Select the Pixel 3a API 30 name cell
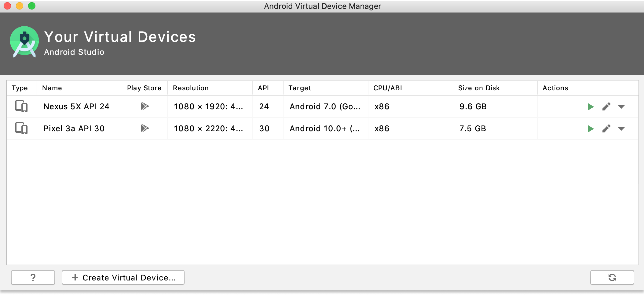644x297 pixels. [79, 128]
